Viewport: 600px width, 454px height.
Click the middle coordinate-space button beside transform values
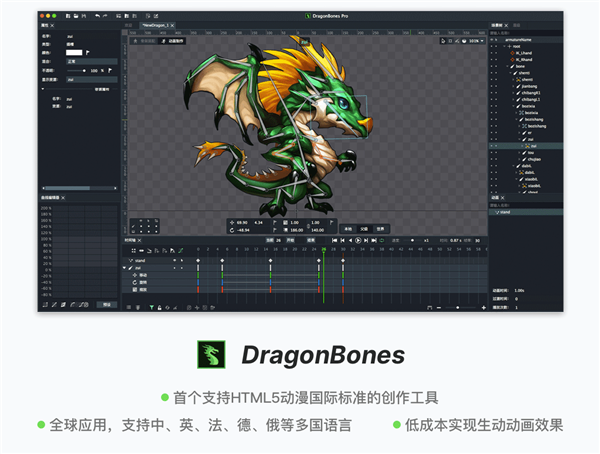[x=364, y=229]
